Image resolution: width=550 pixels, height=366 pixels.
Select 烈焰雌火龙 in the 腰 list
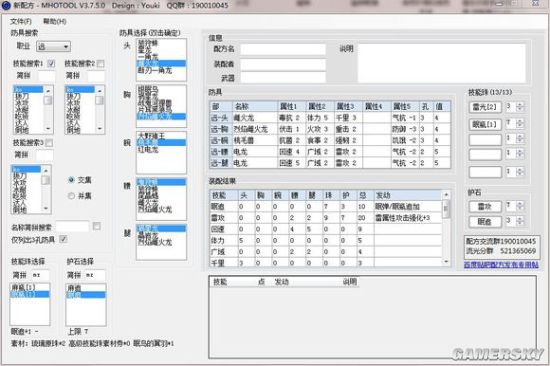154,210
